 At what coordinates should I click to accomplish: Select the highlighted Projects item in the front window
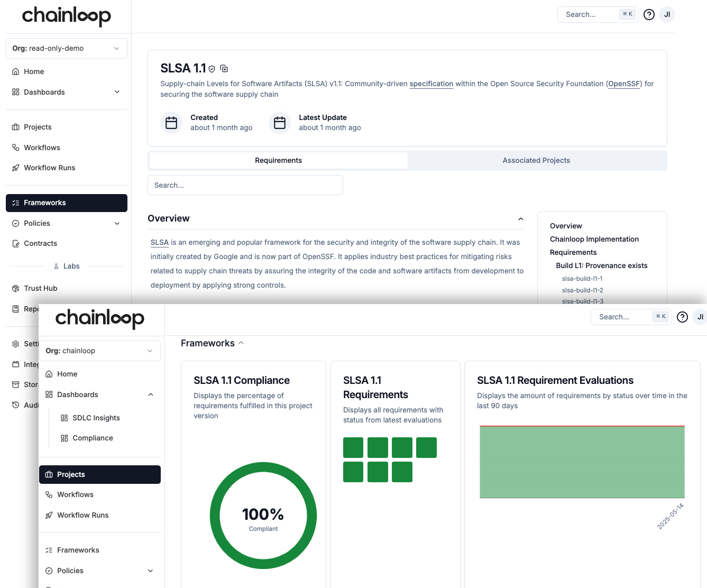click(x=100, y=474)
